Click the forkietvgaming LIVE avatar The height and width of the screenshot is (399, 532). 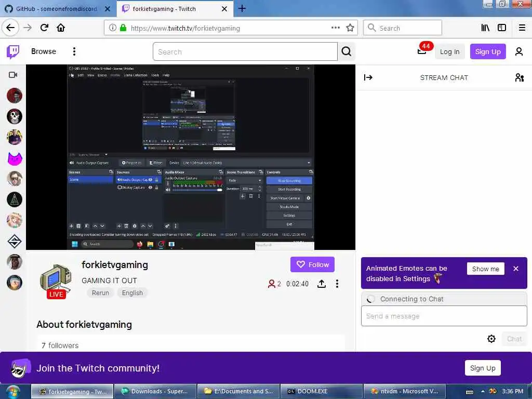click(x=56, y=281)
